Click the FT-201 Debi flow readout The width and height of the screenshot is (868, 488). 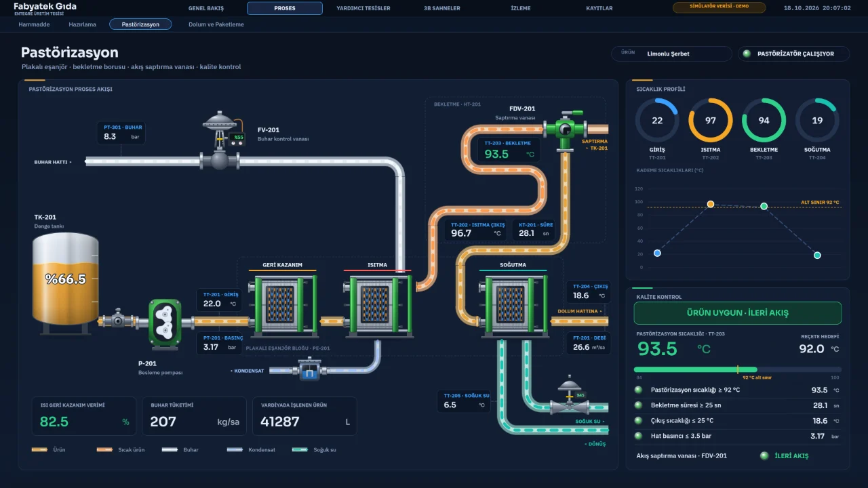click(x=588, y=342)
